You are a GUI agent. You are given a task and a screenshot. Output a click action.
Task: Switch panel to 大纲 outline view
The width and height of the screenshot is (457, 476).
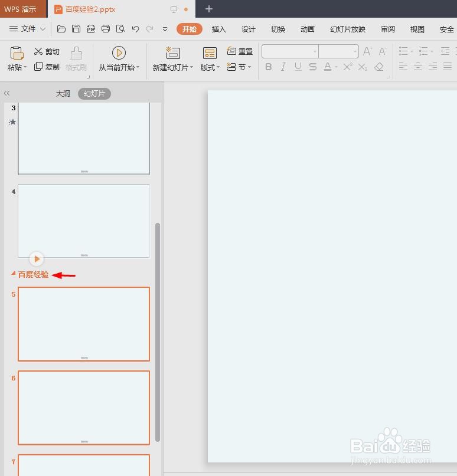[63, 94]
